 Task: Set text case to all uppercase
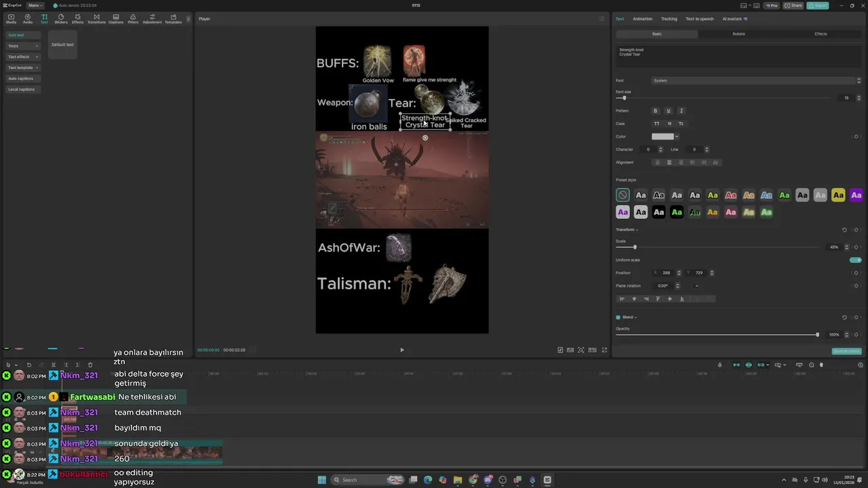[656, 123]
